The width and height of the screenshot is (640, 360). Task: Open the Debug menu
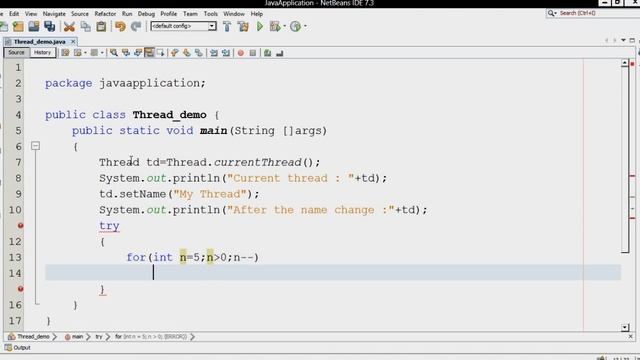(x=146, y=14)
